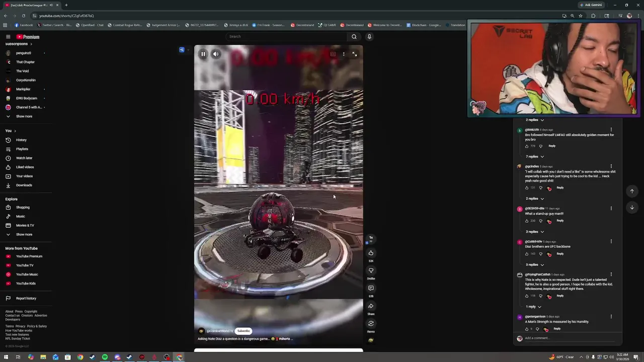Open Report history
644x362 pixels.
25,298
